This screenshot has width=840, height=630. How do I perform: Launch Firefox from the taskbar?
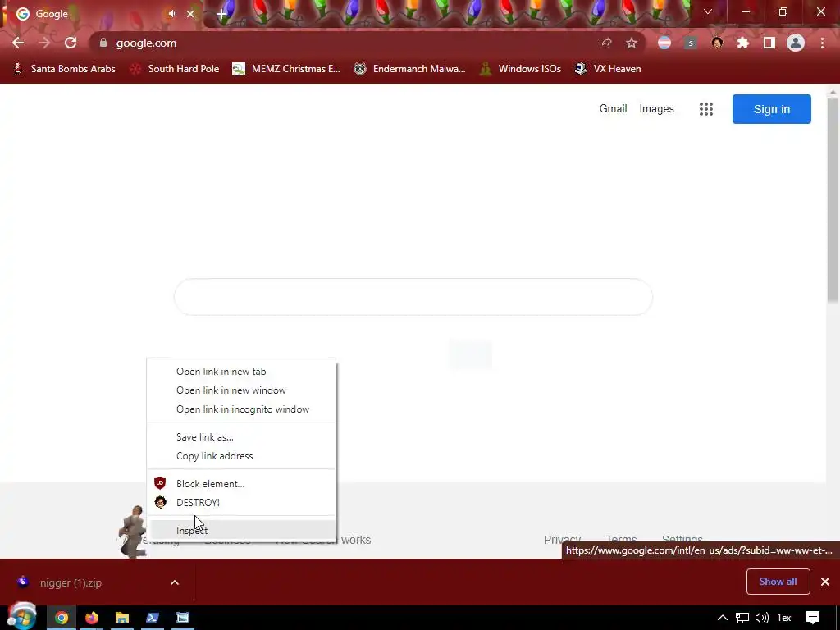pyautogui.click(x=92, y=618)
